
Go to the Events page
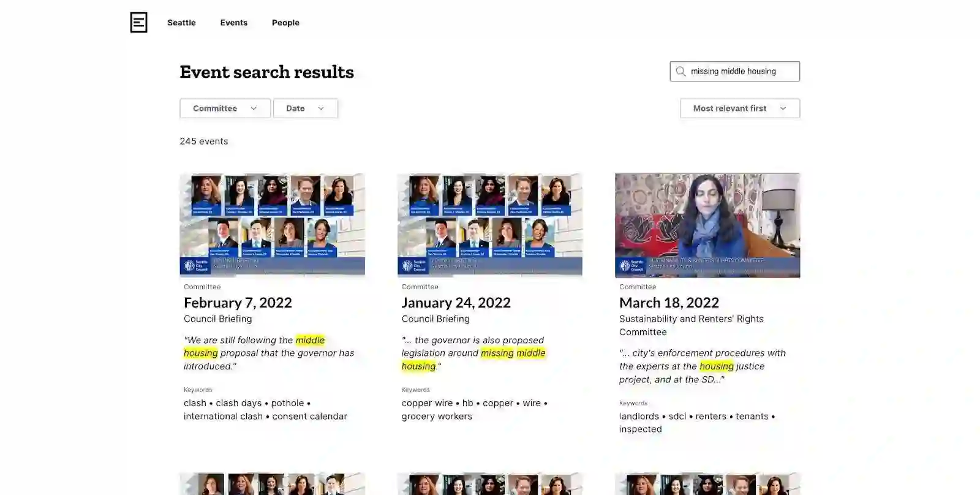(234, 23)
